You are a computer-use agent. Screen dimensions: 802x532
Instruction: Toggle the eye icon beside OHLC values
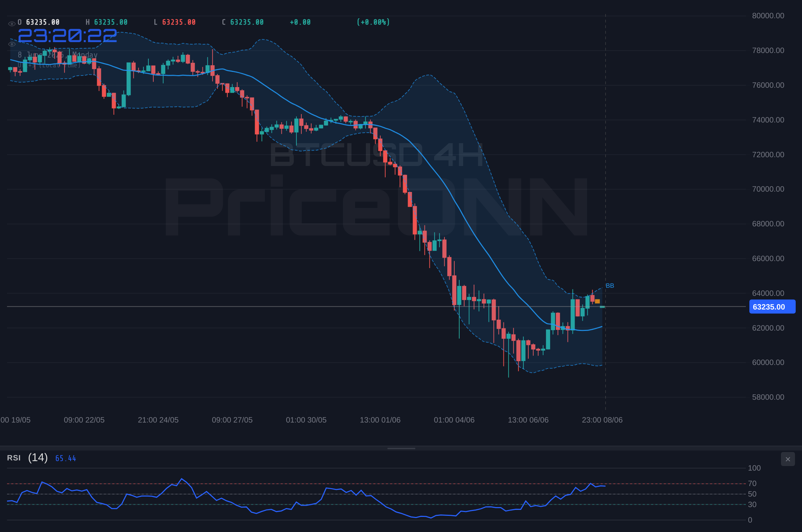(12, 24)
